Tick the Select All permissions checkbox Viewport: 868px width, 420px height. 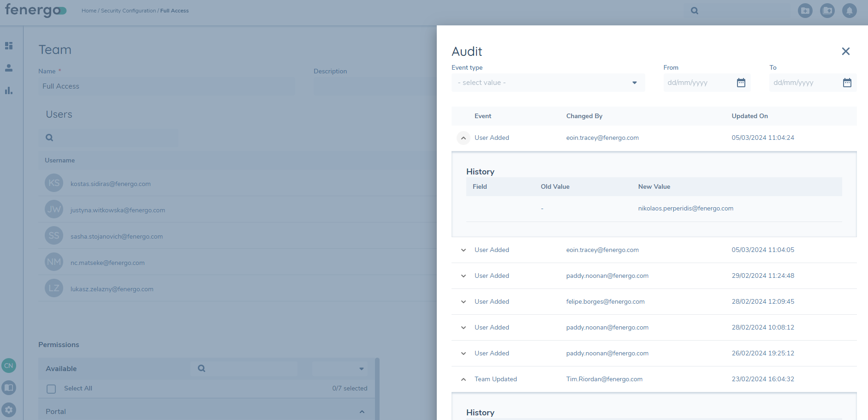pos(51,389)
